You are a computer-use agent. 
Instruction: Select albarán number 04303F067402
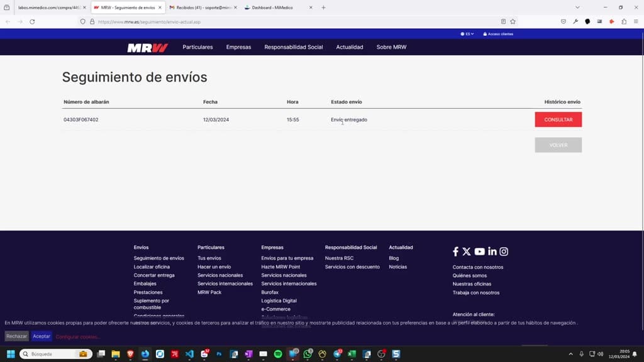[x=81, y=120]
